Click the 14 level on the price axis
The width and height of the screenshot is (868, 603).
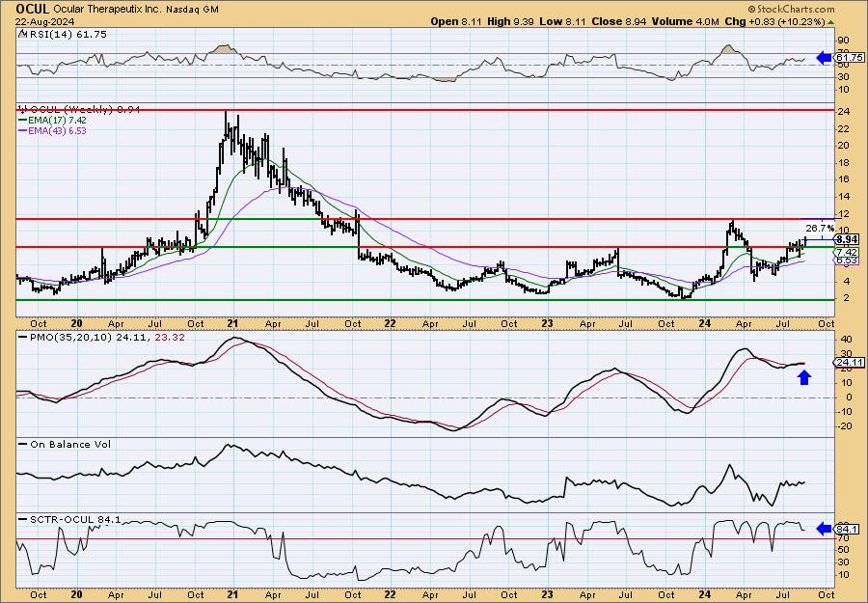point(844,197)
